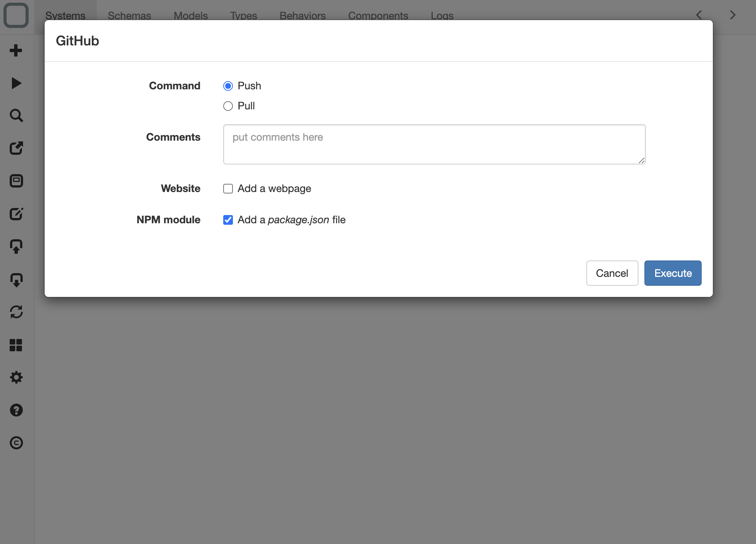Click the left chevron arrow at top

point(699,15)
